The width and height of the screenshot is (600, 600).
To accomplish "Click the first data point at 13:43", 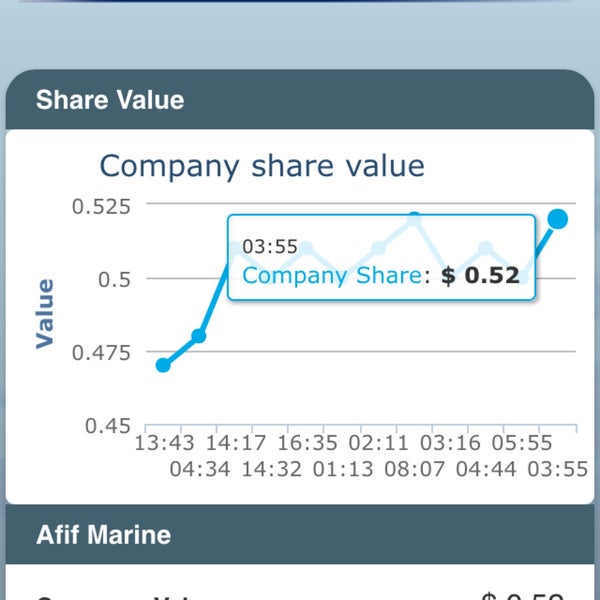I will tap(163, 365).
